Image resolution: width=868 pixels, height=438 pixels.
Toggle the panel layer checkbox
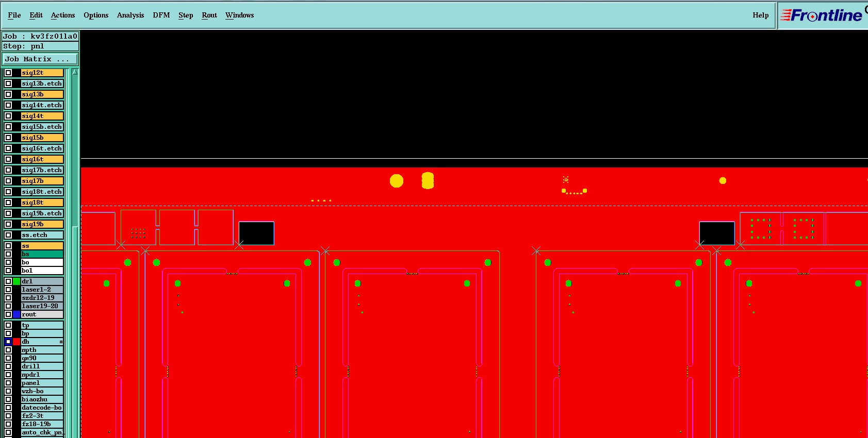coord(8,383)
